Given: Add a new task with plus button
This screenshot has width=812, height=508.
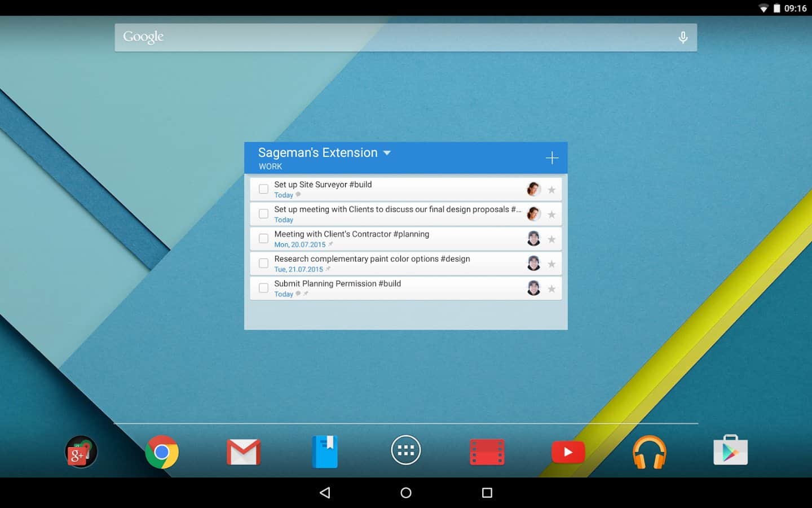Looking at the screenshot, I should [x=552, y=158].
